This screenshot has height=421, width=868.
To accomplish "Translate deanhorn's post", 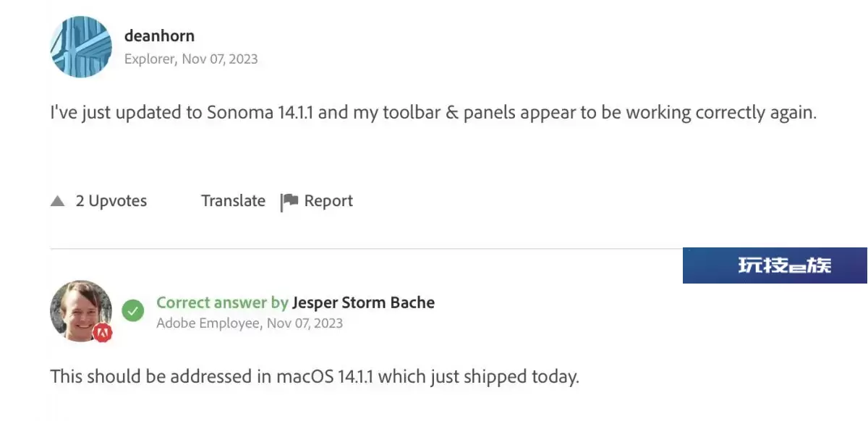I will click(x=233, y=201).
